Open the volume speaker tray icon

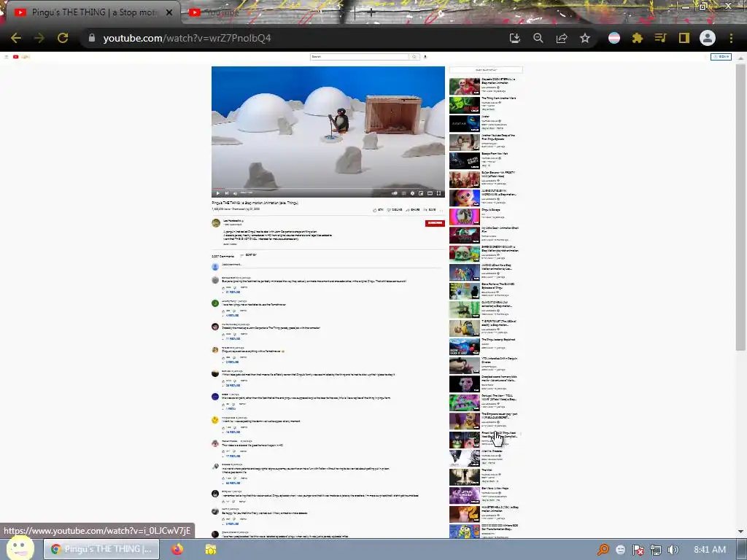click(673, 550)
